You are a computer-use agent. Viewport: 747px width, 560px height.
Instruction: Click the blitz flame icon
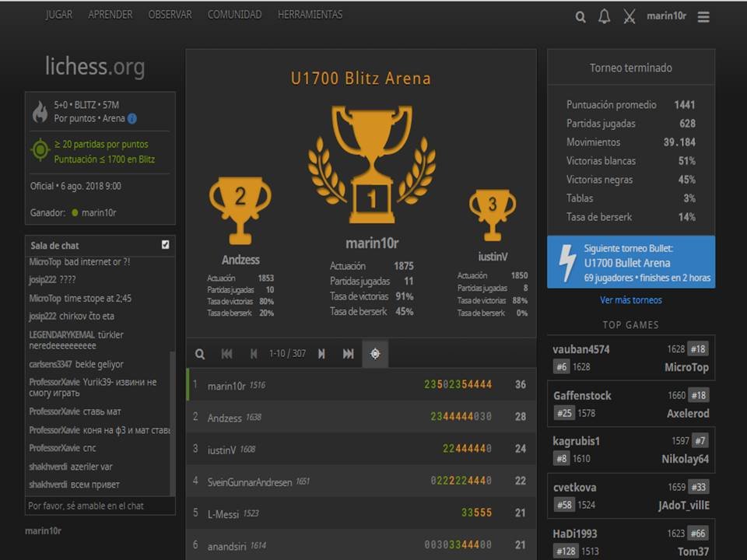(x=40, y=112)
